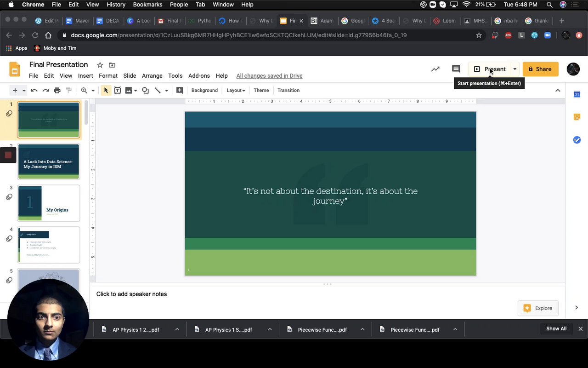Click the Print icon in the toolbar
The image size is (588, 368).
pyautogui.click(x=57, y=91)
